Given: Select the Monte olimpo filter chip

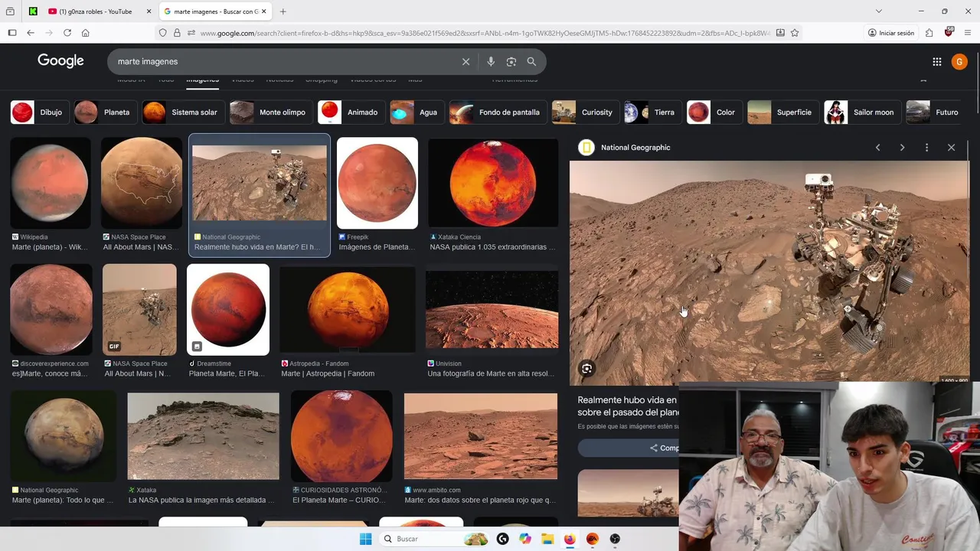Looking at the screenshot, I should pos(270,112).
